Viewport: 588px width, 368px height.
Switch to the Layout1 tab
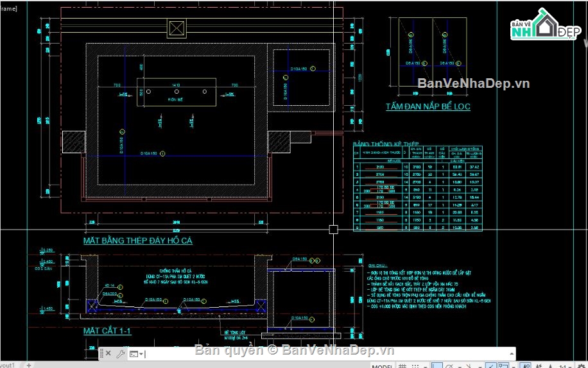[x=11, y=365]
